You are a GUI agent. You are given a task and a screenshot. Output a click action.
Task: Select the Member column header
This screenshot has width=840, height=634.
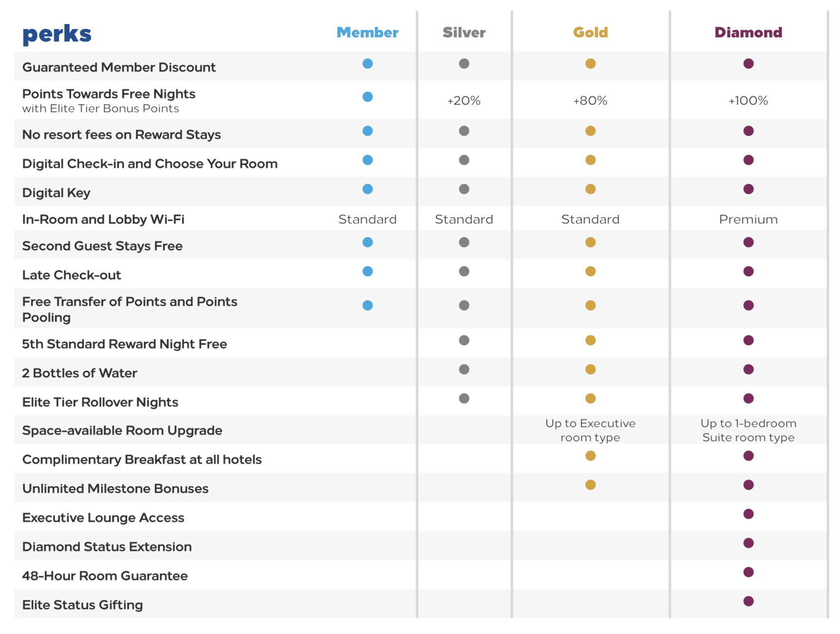click(x=367, y=32)
